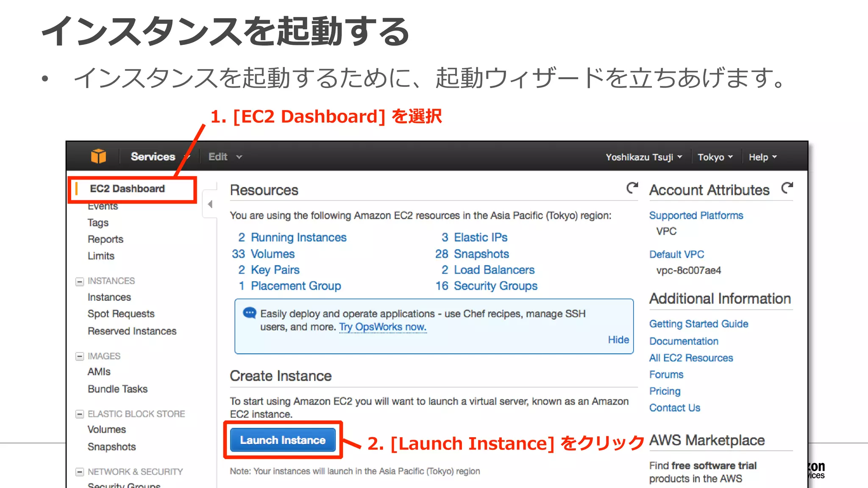
Task: Collapse the IMAGES section
Action: (79, 356)
